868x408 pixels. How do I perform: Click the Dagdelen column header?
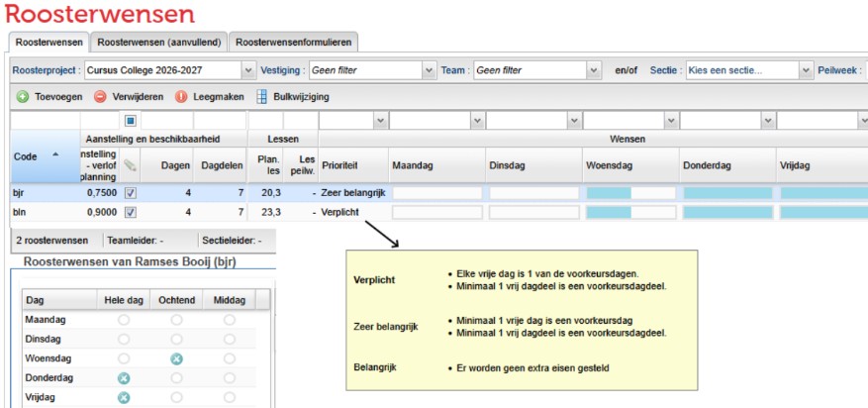[221, 165]
